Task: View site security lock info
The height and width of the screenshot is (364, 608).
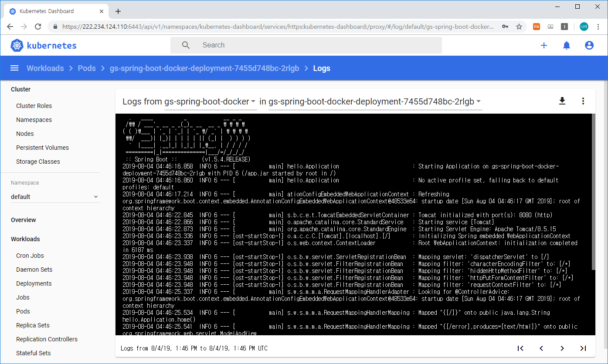Action: point(55,27)
